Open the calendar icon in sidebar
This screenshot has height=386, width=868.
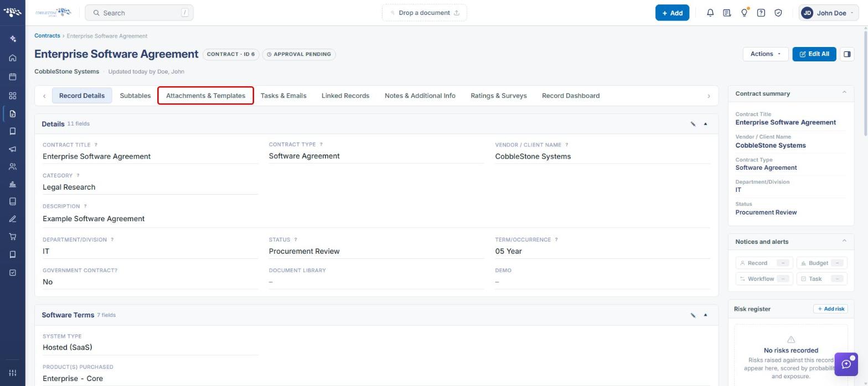(13, 77)
